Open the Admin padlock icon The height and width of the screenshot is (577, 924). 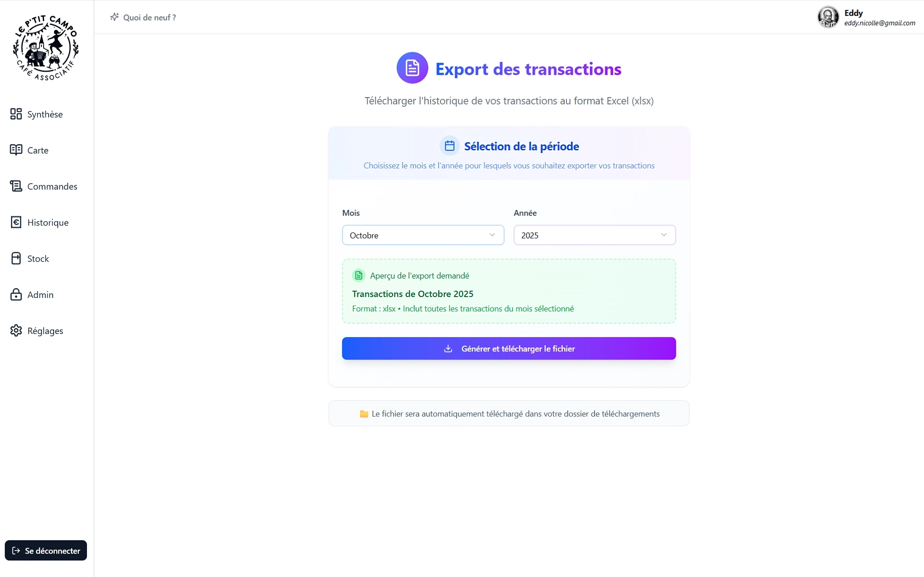(16, 294)
